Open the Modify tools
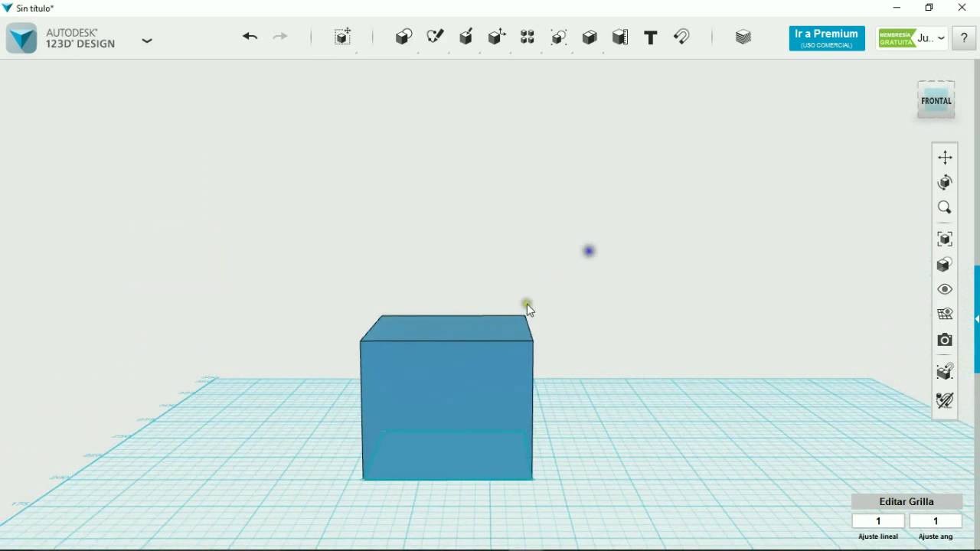 [x=497, y=37]
